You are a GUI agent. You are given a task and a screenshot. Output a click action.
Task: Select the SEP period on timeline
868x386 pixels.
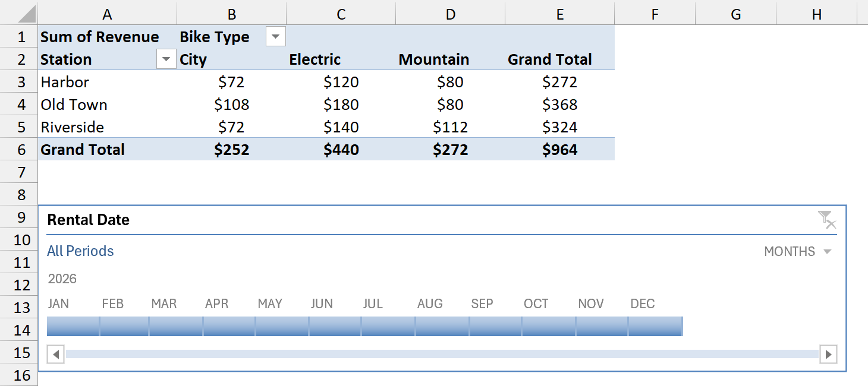pyautogui.click(x=495, y=326)
